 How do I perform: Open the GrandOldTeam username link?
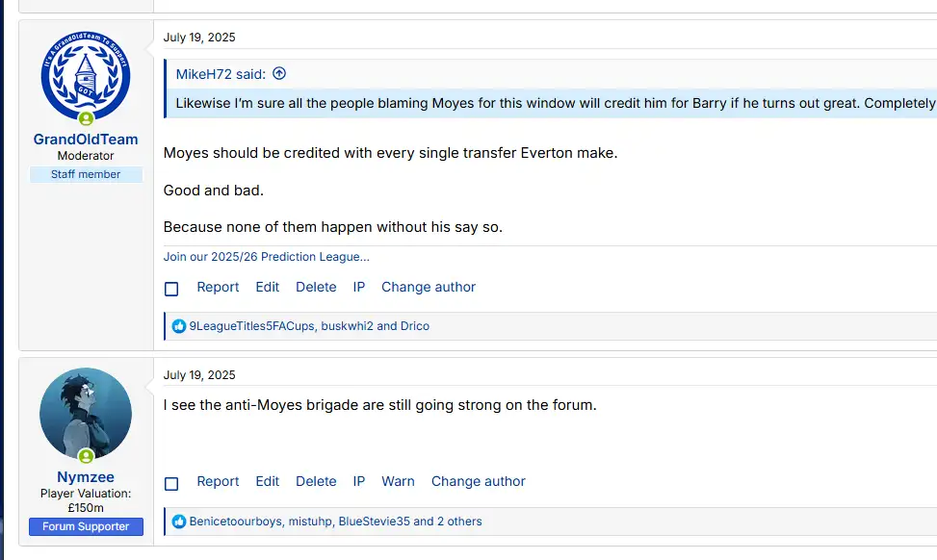[86, 140]
